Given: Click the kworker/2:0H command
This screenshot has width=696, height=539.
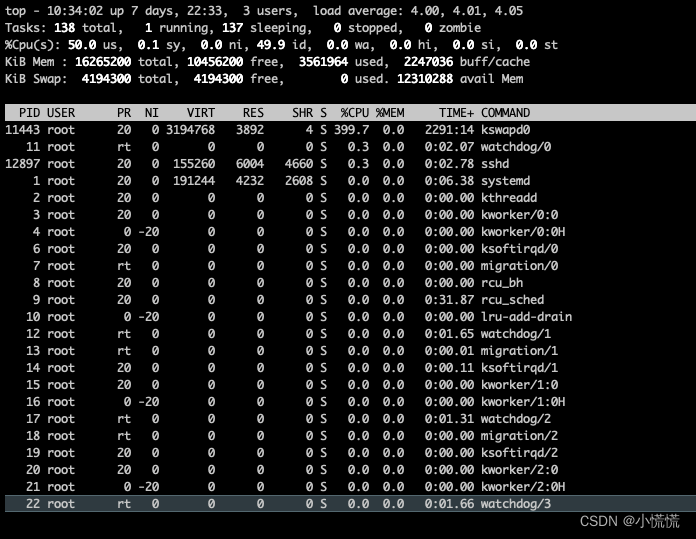Looking at the screenshot, I should point(523,487).
